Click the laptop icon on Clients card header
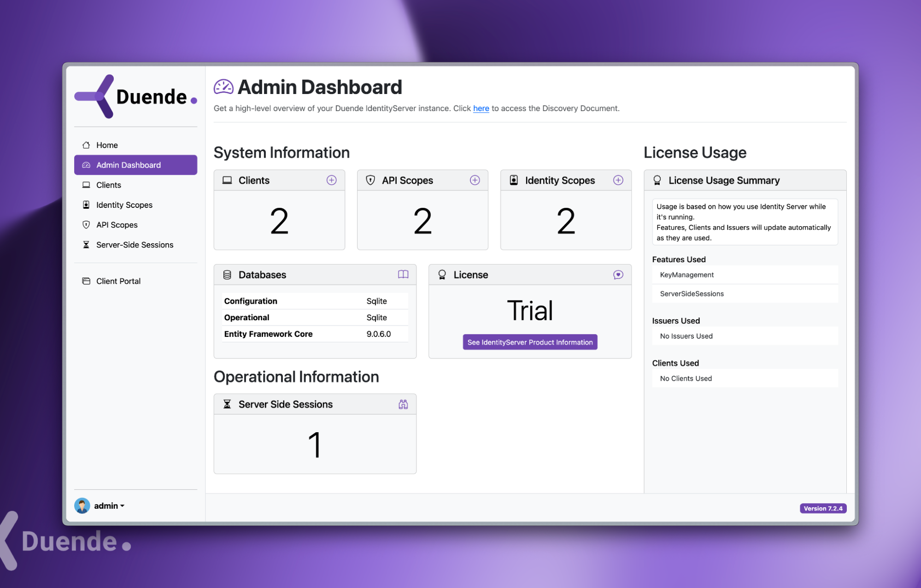Screen dimensions: 921x588 click(x=227, y=180)
